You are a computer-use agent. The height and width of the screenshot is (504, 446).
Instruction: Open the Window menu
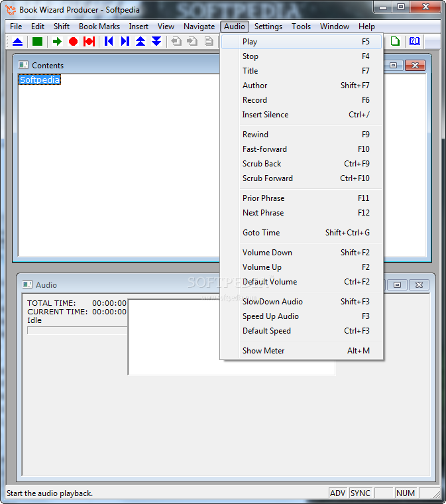pyautogui.click(x=334, y=27)
